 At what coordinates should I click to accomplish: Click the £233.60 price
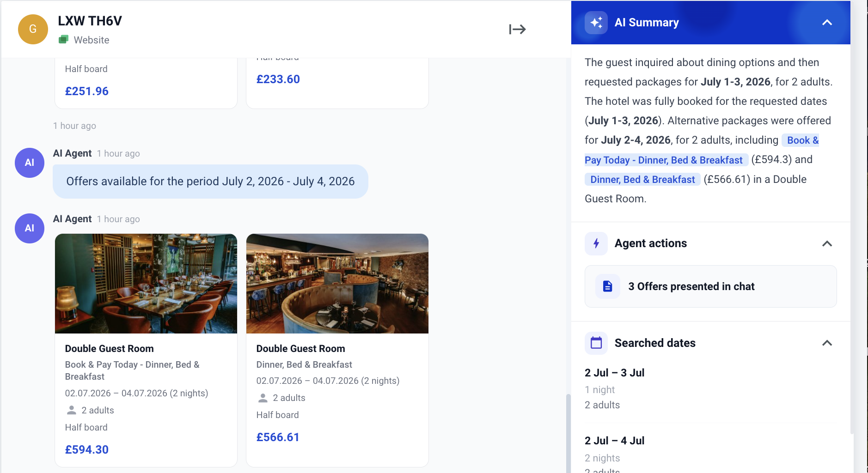tap(278, 79)
